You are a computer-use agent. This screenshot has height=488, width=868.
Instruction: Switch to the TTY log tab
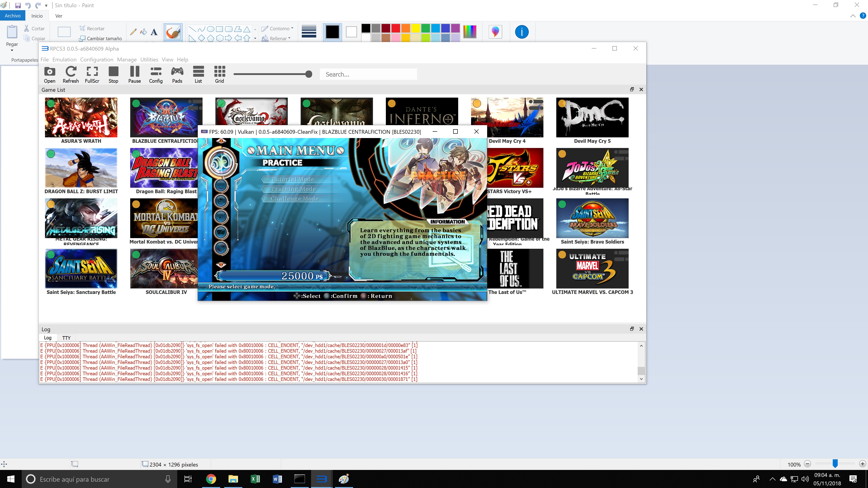[66, 338]
